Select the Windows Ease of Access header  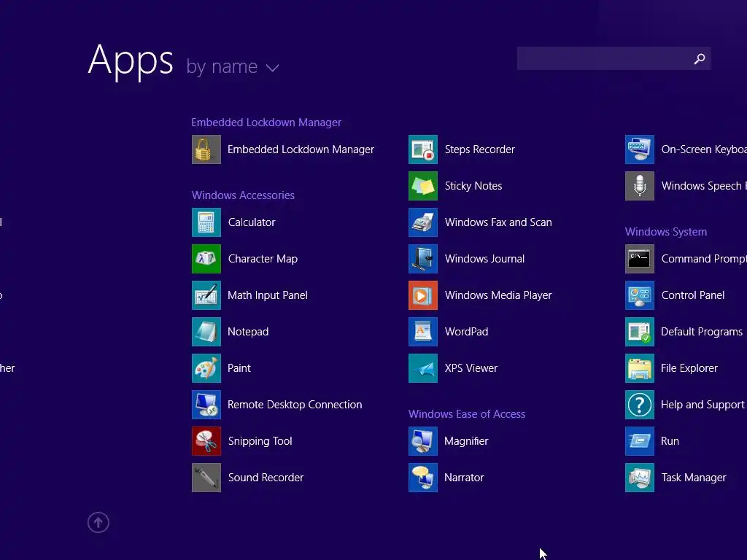point(467,414)
